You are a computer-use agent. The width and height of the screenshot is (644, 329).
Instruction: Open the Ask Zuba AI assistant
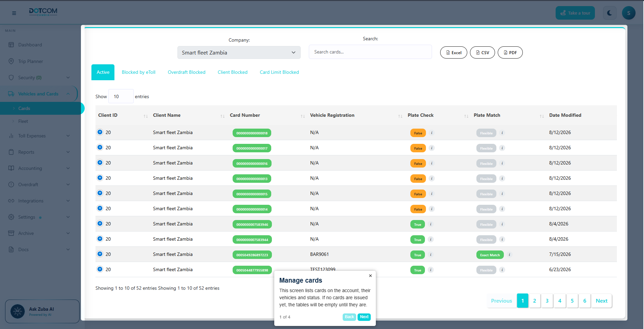(42, 311)
